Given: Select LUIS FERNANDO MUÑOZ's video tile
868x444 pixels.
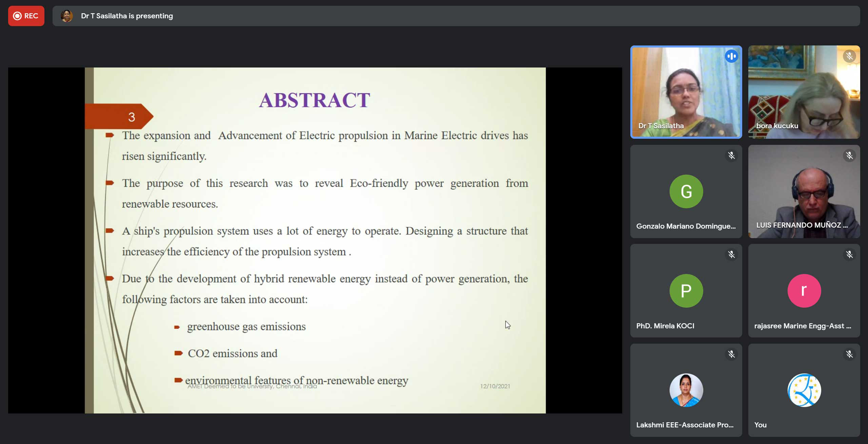Looking at the screenshot, I should pos(804,192).
